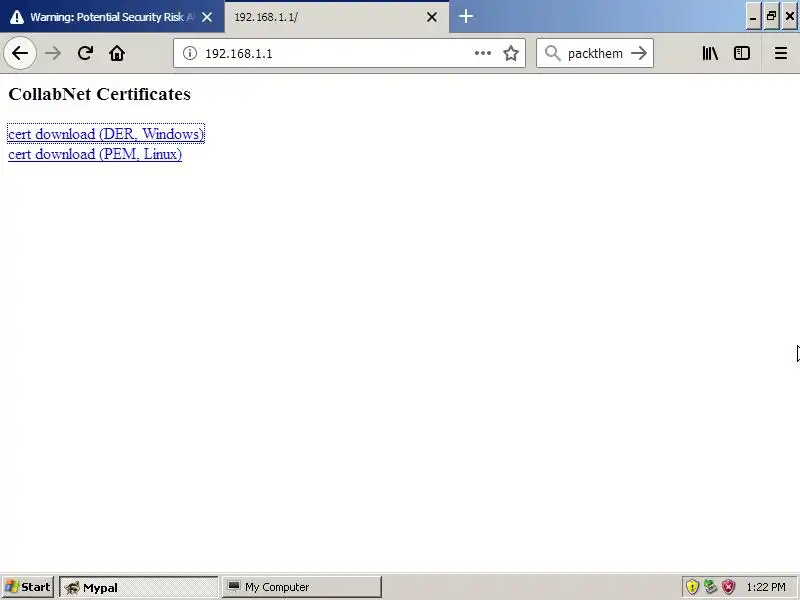The width and height of the screenshot is (800, 600).
Task: Toggle the sidebar view icon
Action: coord(742,53)
